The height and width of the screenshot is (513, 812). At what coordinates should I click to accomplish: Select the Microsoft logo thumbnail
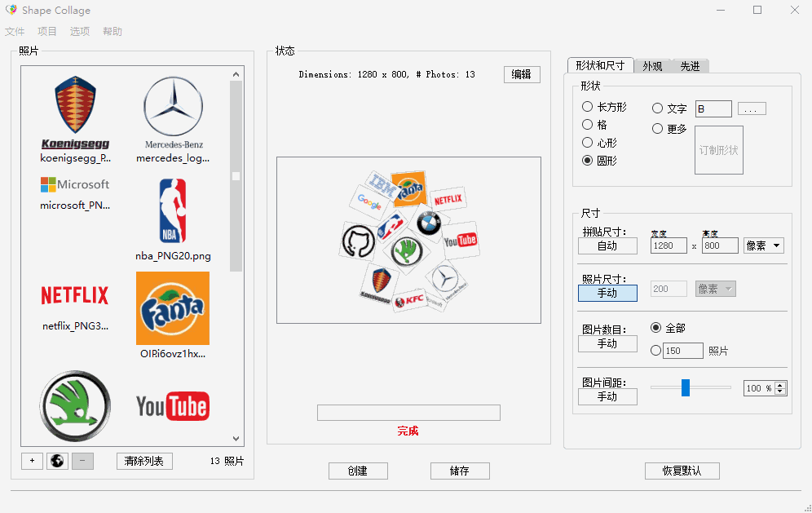point(75,184)
